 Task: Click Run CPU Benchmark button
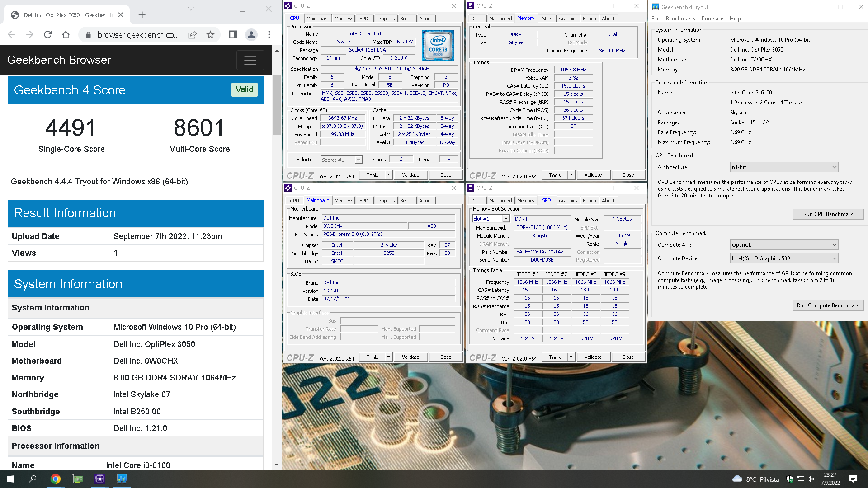click(828, 214)
